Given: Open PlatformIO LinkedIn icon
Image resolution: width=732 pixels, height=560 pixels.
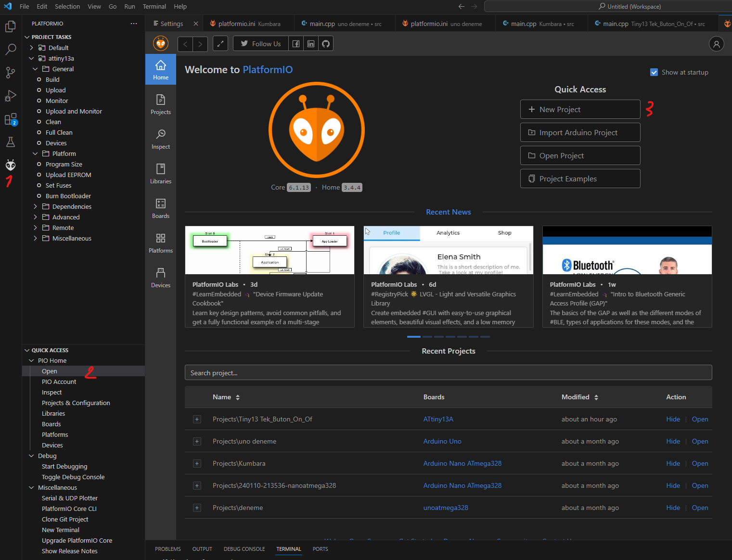Looking at the screenshot, I should pyautogui.click(x=311, y=44).
